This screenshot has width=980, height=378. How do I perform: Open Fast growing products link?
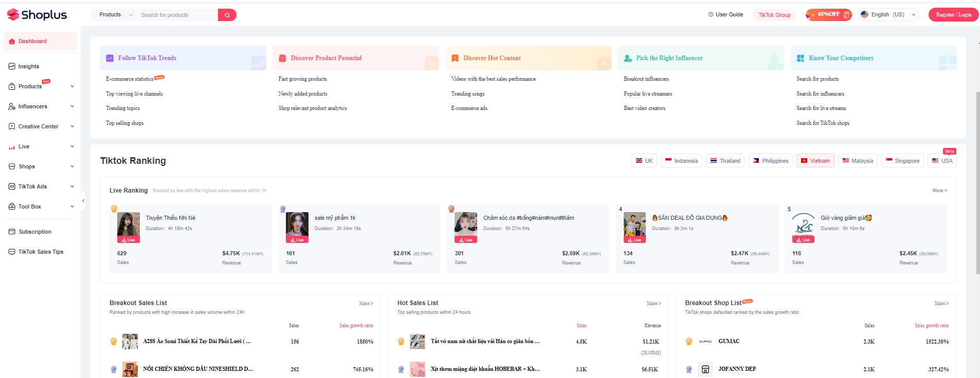tap(302, 79)
